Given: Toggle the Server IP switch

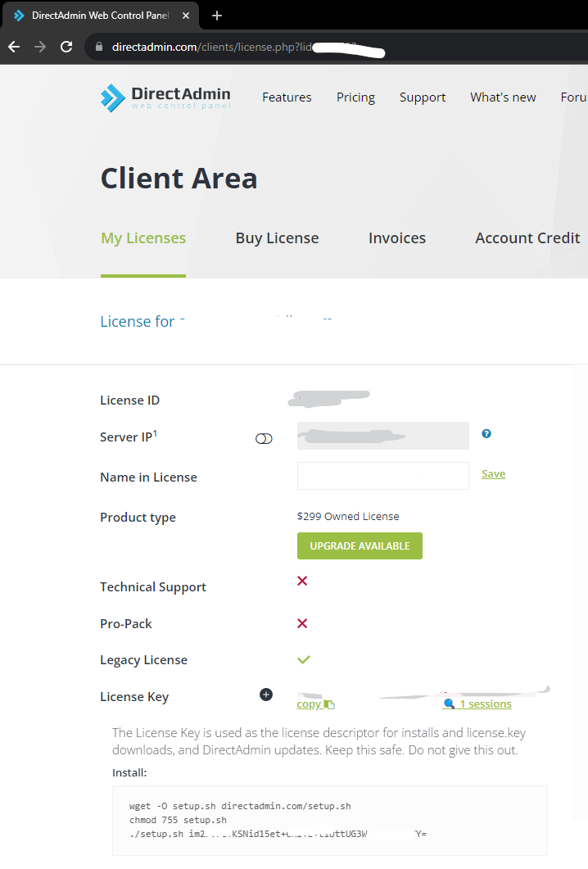Looking at the screenshot, I should coord(264,439).
